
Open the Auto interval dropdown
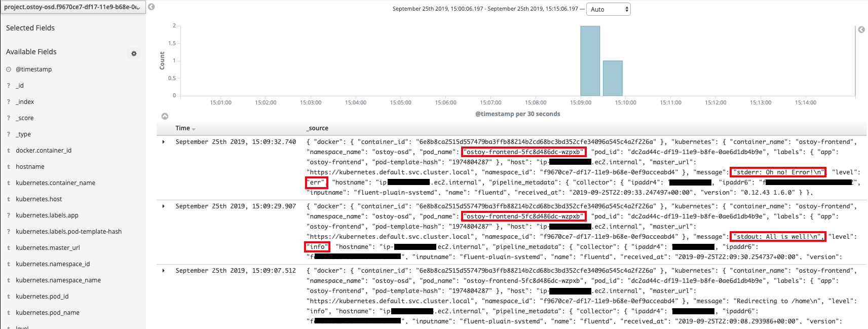(608, 9)
